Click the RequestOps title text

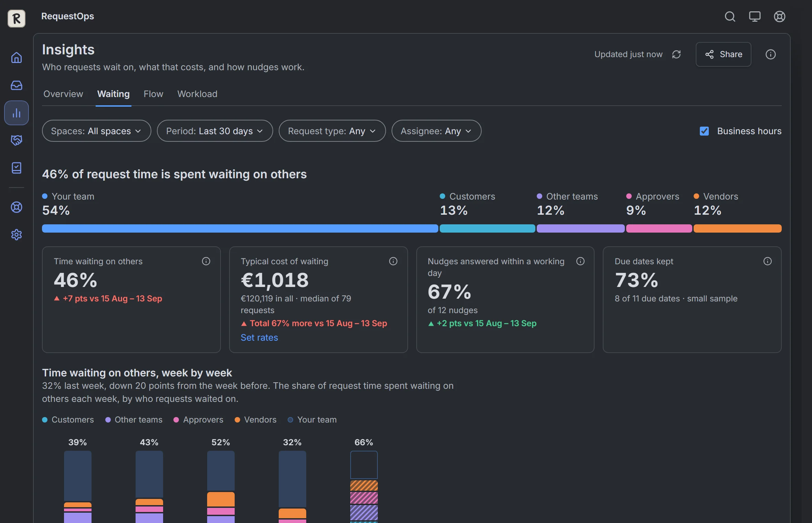pyautogui.click(x=67, y=16)
